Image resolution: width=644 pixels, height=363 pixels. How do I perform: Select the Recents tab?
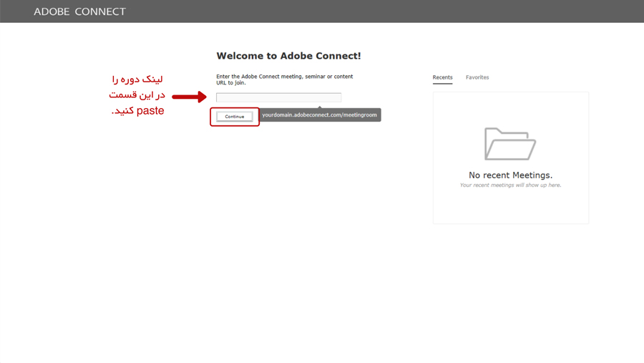click(x=442, y=77)
